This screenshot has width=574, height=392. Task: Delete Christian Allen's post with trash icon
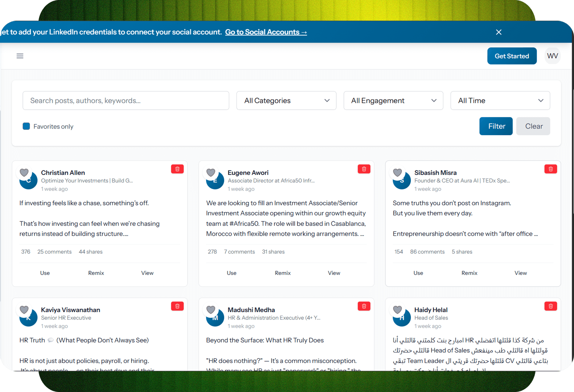point(177,169)
